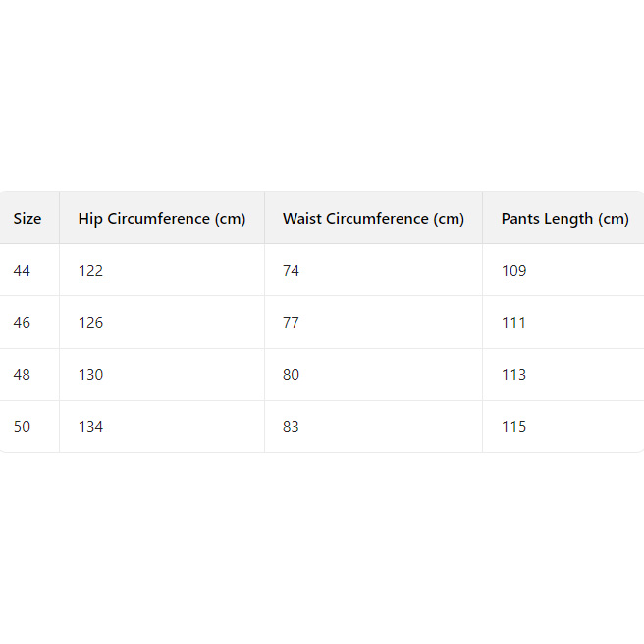Click waist value 74
The height and width of the screenshot is (644, 644).
(x=291, y=271)
